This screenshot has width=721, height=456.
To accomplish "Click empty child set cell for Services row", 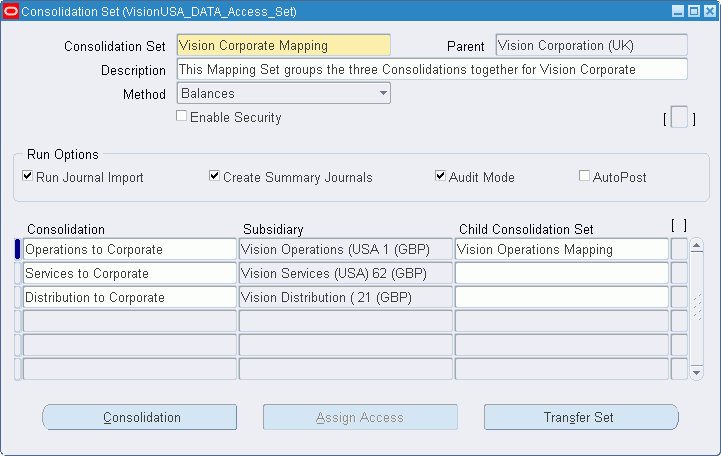I will (561, 273).
